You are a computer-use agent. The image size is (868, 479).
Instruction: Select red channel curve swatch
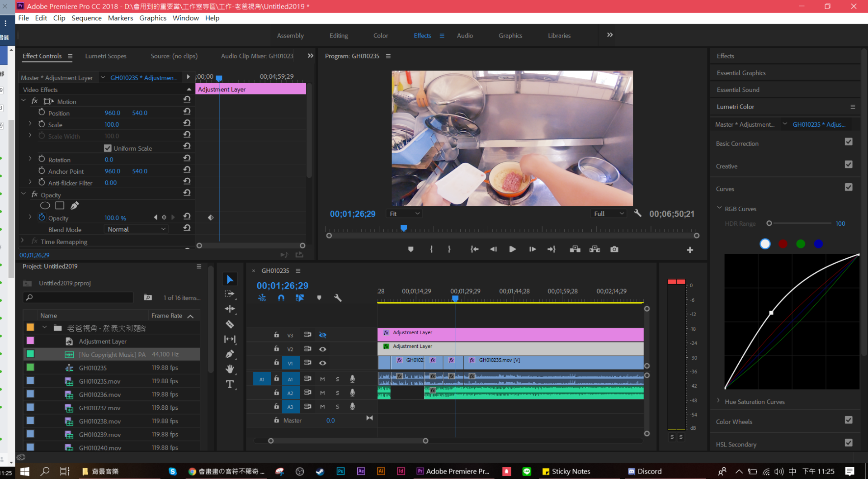pyautogui.click(x=783, y=244)
